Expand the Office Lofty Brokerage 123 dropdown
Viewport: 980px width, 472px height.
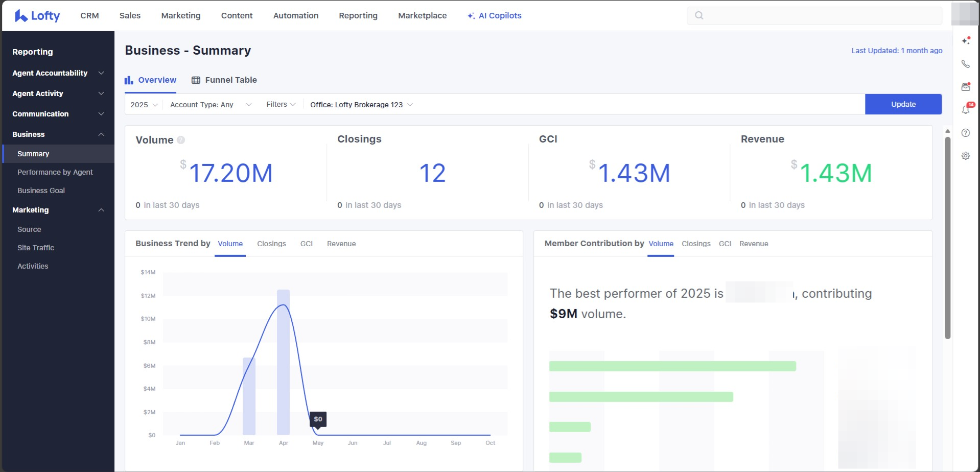pos(361,105)
